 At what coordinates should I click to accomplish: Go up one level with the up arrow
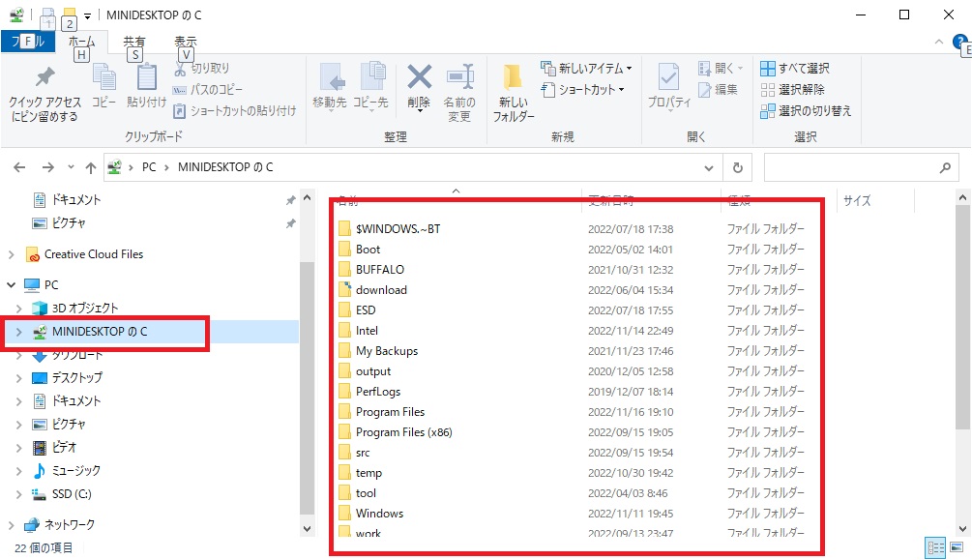[x=91, y=167]
